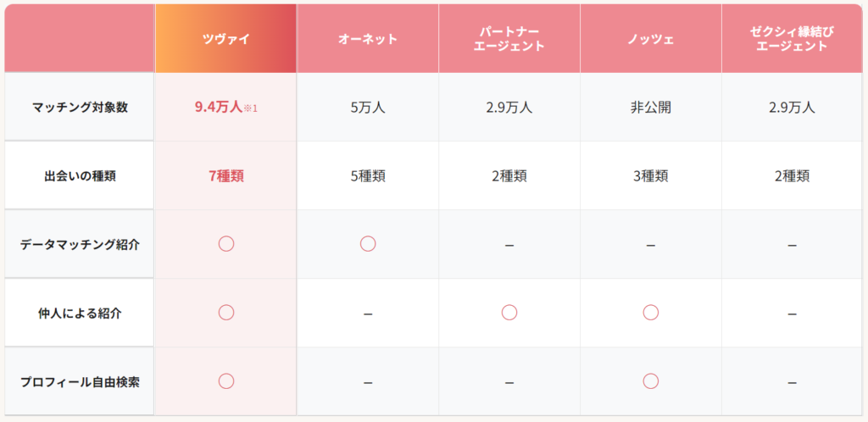The height and width of the screenshot is (422, 868).
Task: Click the circle for パートナーエージェント 仲人による紹介
Action: tap(509, 313)
